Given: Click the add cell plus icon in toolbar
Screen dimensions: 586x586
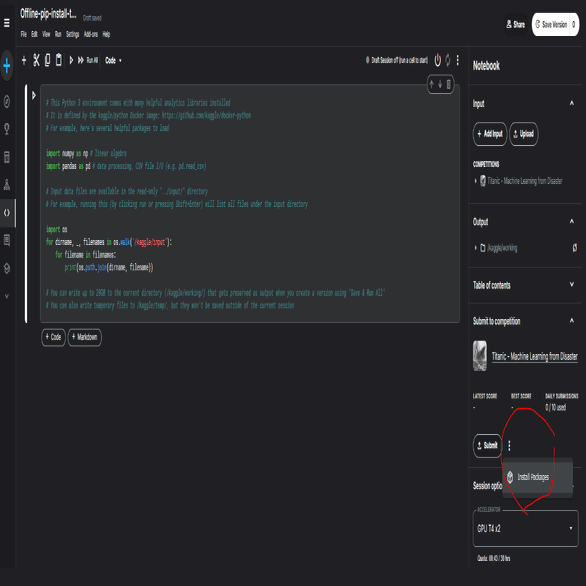Looking at the screenshot, I should pos(24,60).
